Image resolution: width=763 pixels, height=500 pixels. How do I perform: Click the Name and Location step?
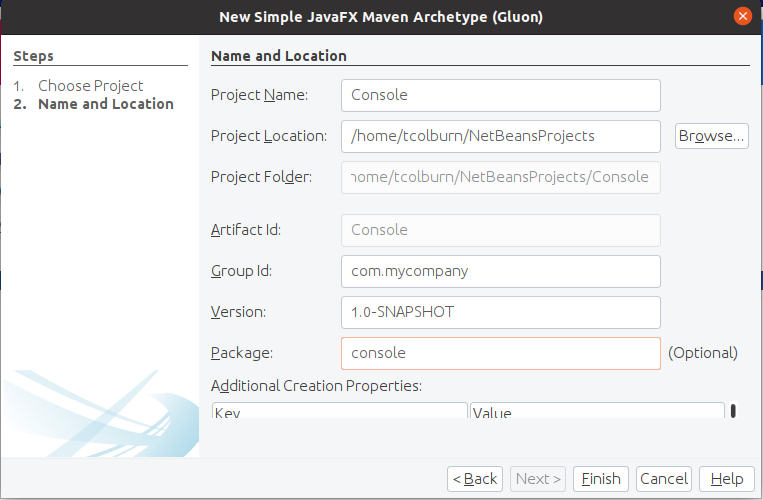pos(105,104)
